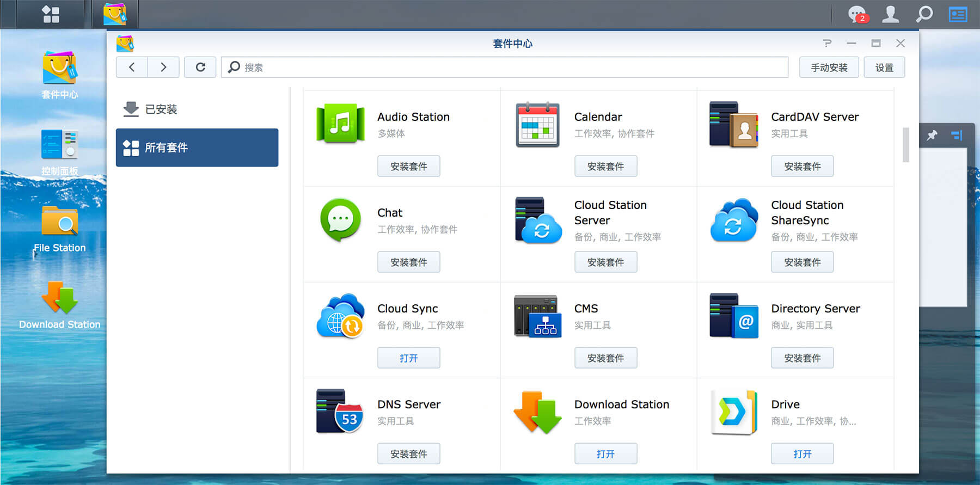Click the Audio Station package icon
The height and width of the screenshot is (485, 980).
(x=341, y=124)
